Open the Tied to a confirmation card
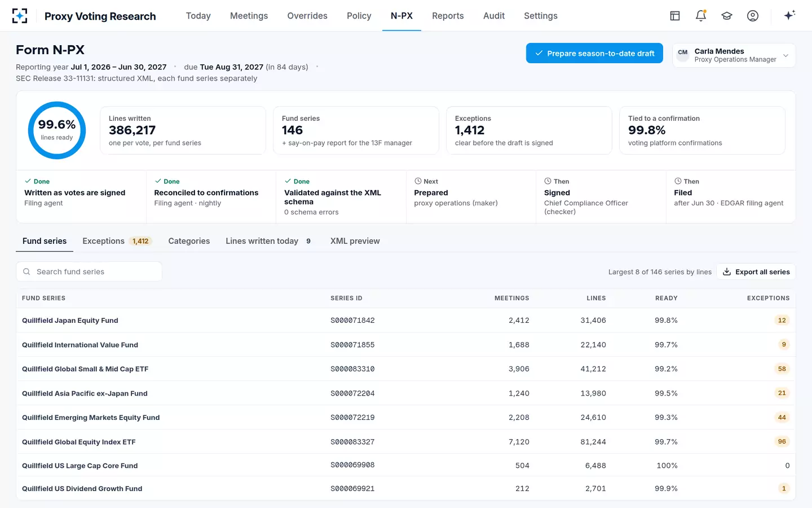 (702, 130)
